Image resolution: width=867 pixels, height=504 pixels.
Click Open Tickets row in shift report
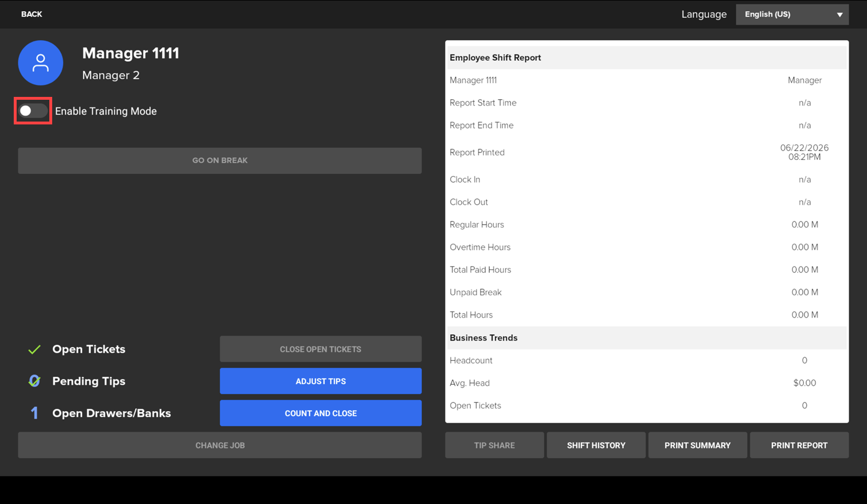click(x=647, y=405)
